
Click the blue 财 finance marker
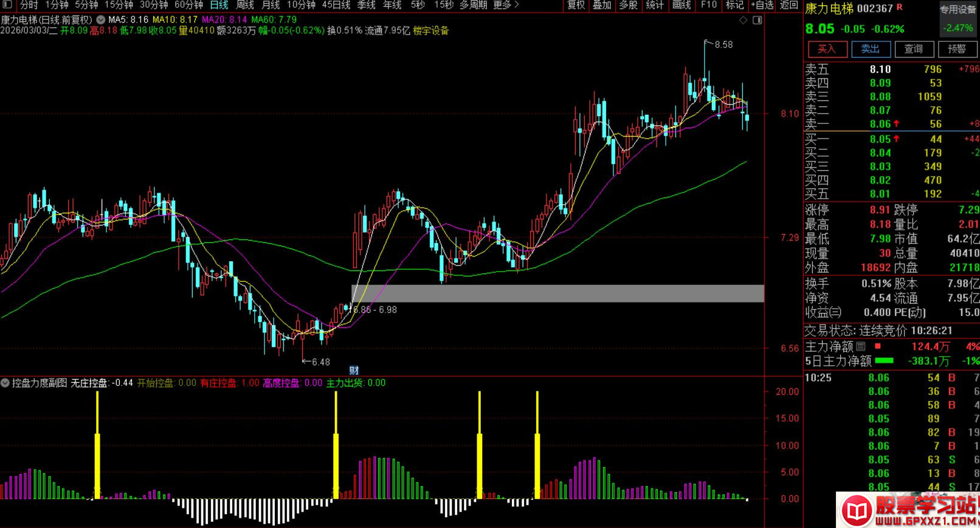coord(354,370)
